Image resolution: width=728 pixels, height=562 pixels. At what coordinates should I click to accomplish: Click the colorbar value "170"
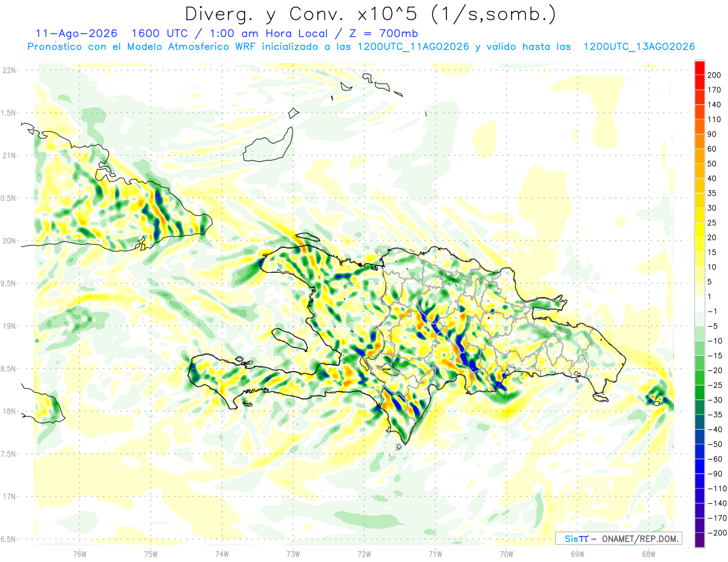click(714, 90)
